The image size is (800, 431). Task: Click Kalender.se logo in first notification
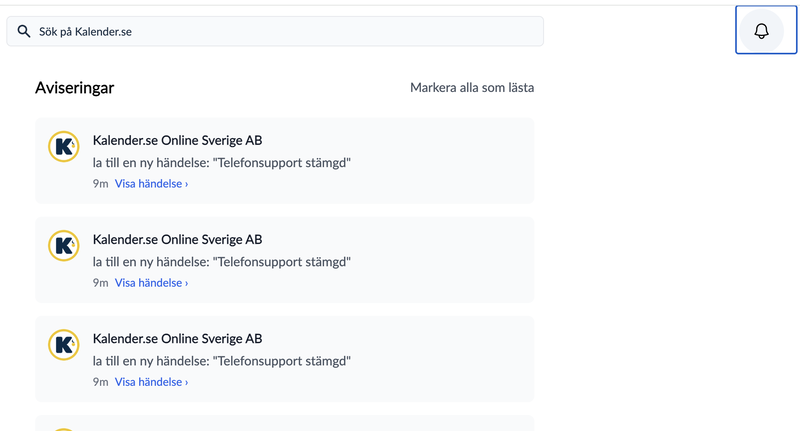pyautogui.click(x=64, y=146)
